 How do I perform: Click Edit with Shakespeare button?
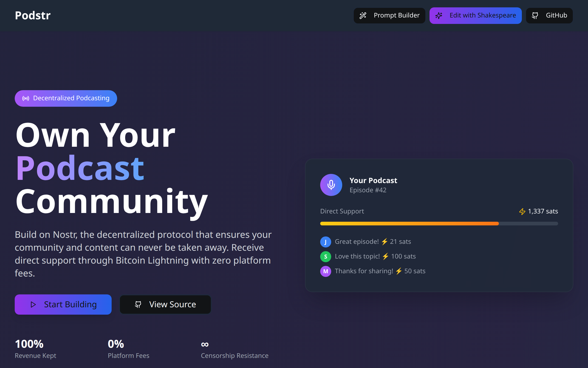click(x=475, y=16)
